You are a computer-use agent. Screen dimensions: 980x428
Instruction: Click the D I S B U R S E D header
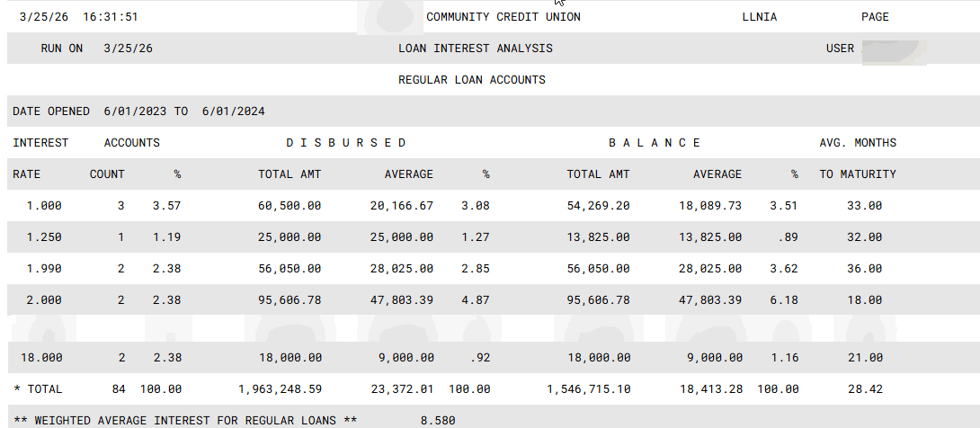tap(346, 143)
